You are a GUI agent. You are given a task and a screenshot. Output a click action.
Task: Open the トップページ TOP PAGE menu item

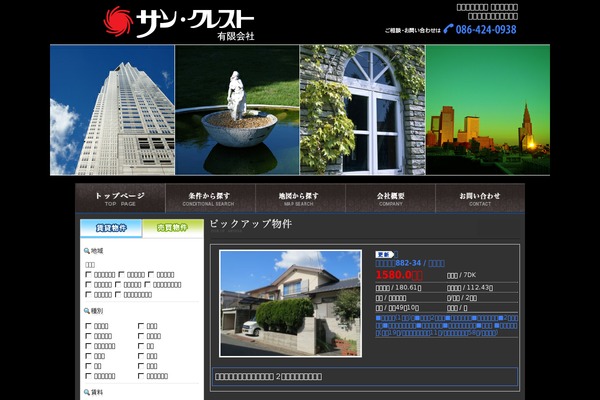(x=120, y=198)
